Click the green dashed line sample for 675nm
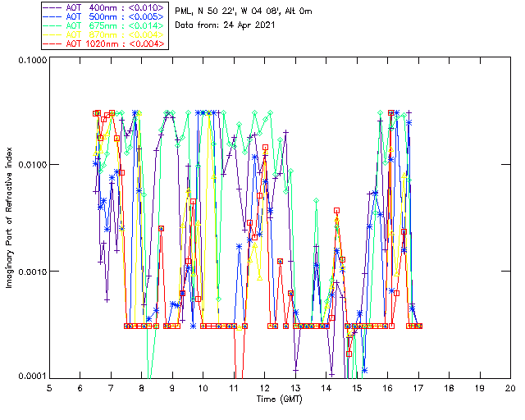The height and width of the screenshot is (420, 525). (x=52, y=25)
